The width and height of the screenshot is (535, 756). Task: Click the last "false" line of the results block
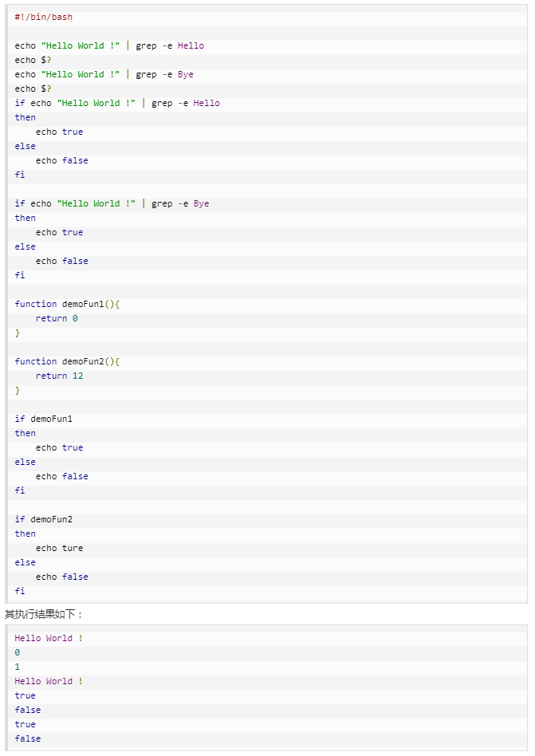click(27, 738)
